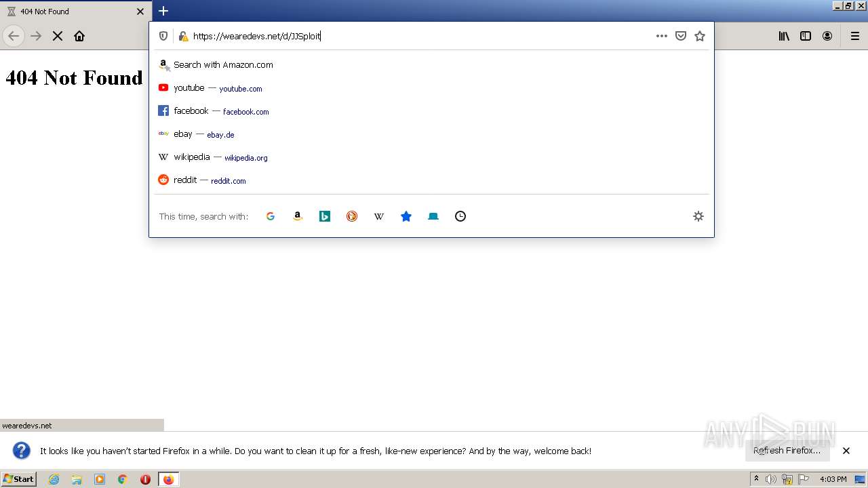Switch to Firefox taskbar button
Screen dimensions: 868x488
168,479
